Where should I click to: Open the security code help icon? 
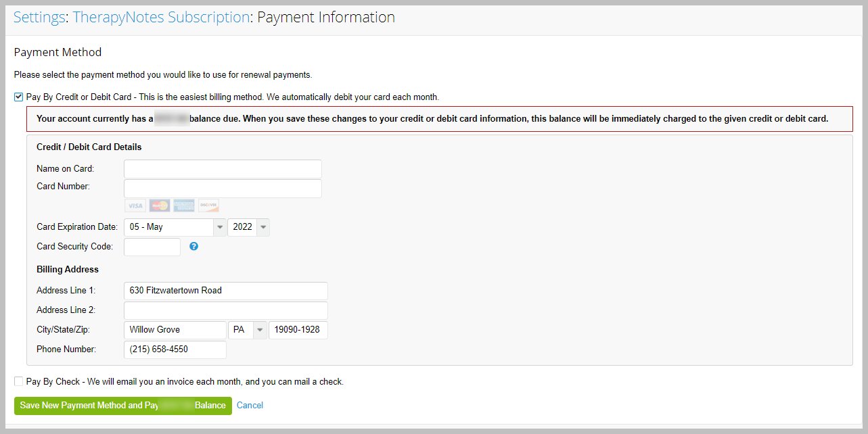(194, 246)
